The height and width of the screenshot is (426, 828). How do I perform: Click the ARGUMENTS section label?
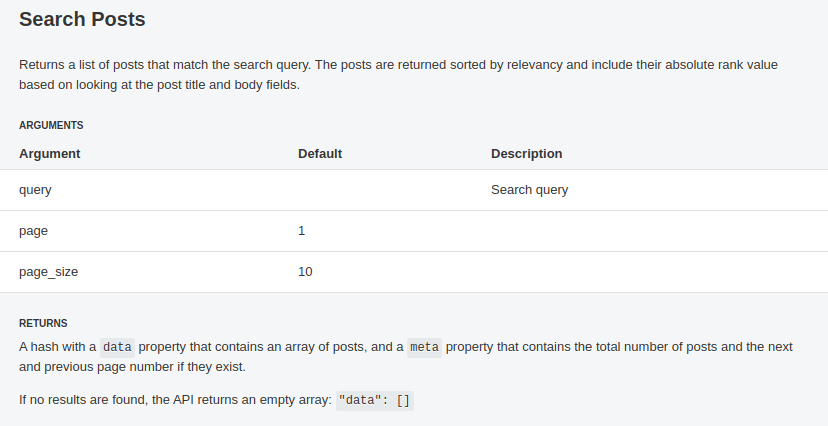51,125
